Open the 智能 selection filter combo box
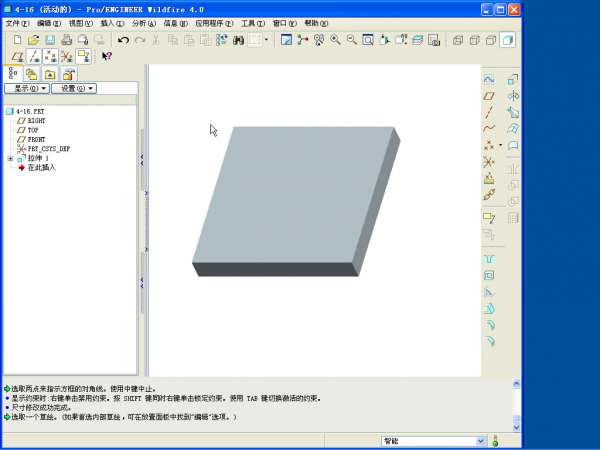 433,441
